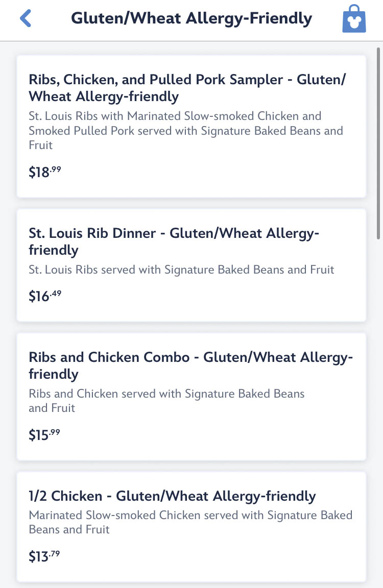
Task: Open the Mickey shopping bag cart
Action: (354, 19)
